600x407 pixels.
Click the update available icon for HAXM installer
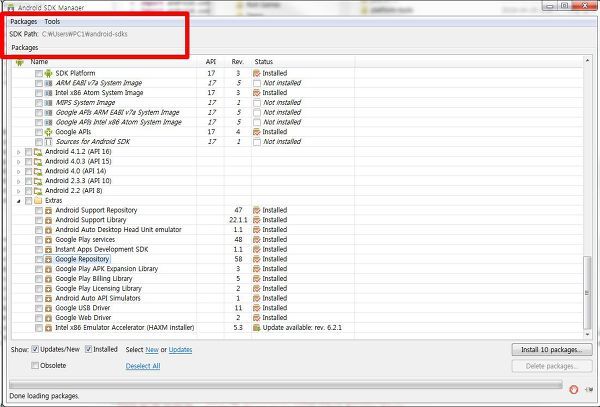(x=257, y=328)
